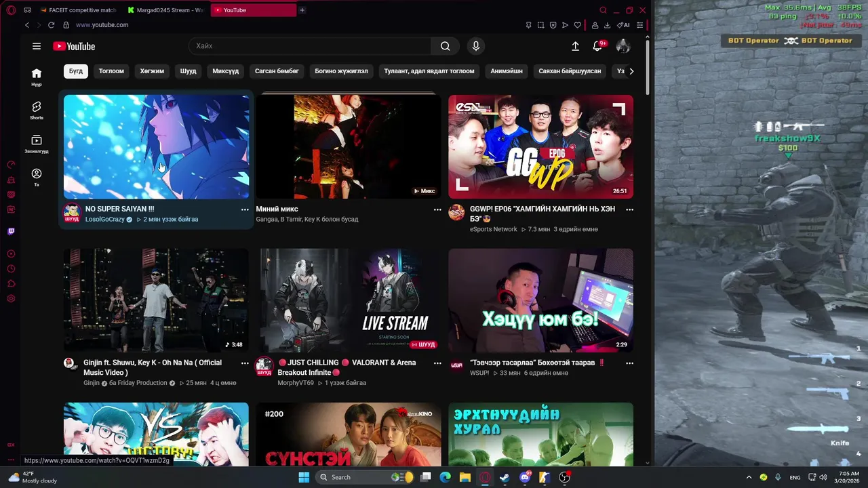Viewport: 868px width, 488px height.
Task: Click the pin icon in address bar
Action: (528, 25)
